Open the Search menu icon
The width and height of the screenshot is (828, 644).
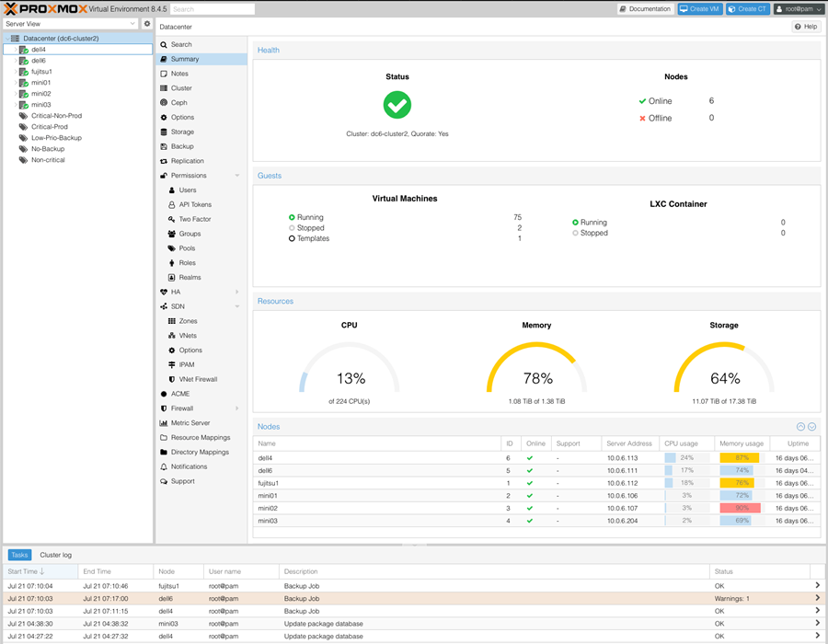click(x=164, y=45)
